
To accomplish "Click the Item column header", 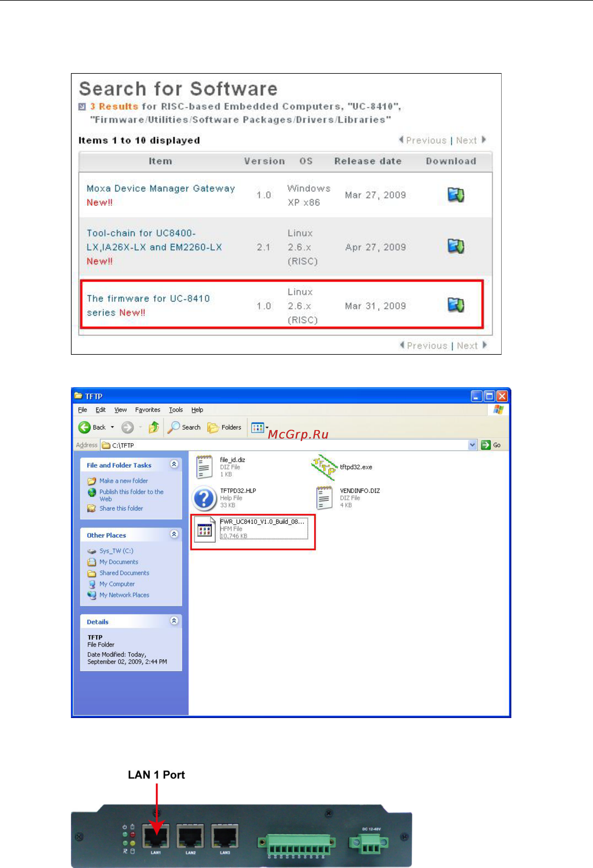I will 161,161.
